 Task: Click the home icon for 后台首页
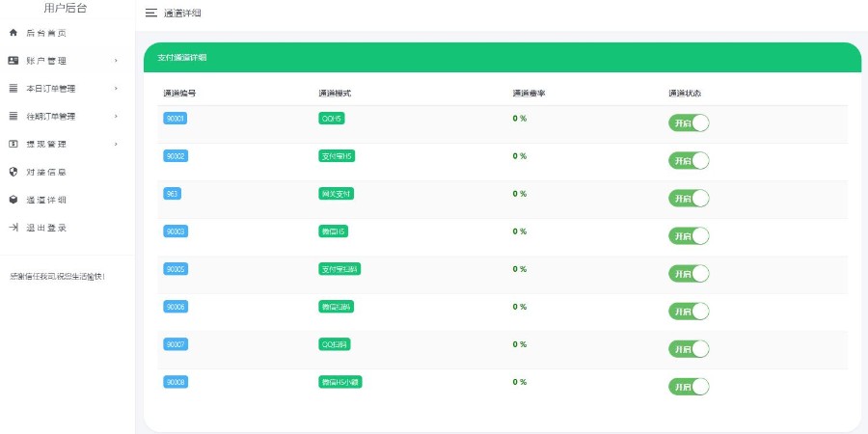[14, 33]
